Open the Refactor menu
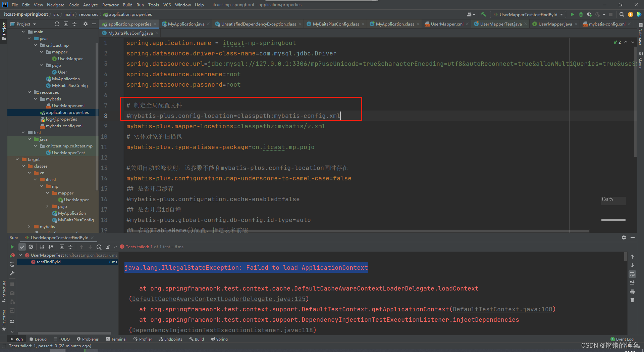Viewport: 644px width, 352px height. (110, 5)
